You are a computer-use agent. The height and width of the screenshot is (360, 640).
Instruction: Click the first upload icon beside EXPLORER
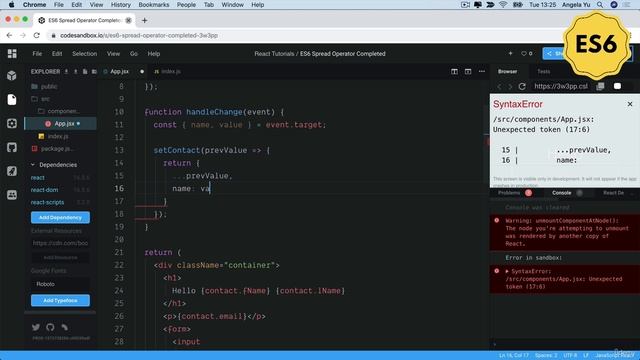pos(66,71)
